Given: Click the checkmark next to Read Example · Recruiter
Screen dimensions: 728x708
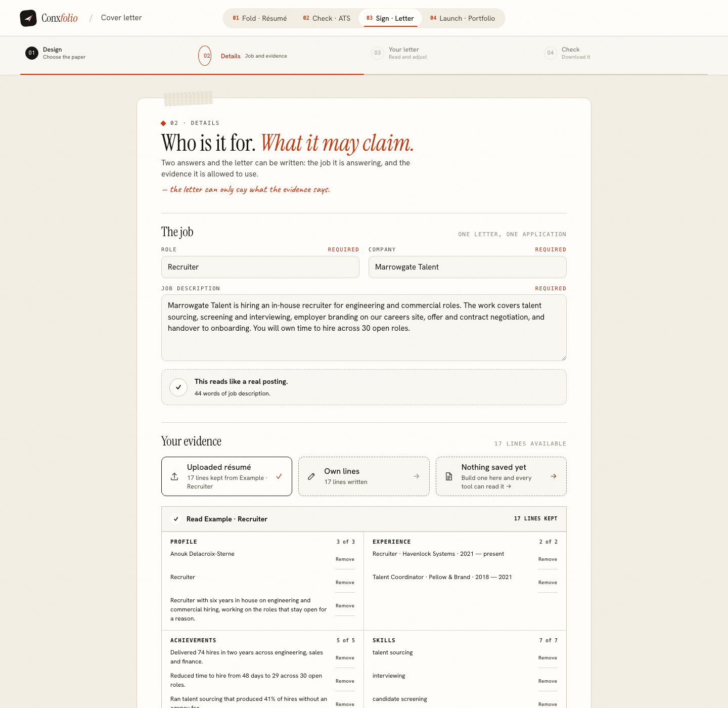Looking at the screenshot, I should click(x=176, y=519).
